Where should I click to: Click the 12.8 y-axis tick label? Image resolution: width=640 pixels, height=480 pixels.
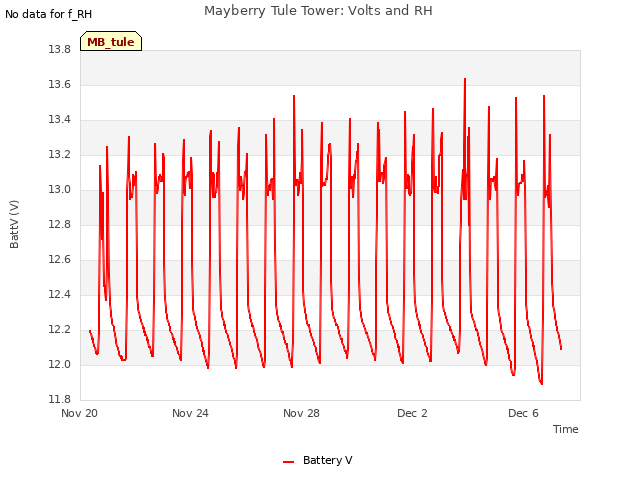point(60,224)
